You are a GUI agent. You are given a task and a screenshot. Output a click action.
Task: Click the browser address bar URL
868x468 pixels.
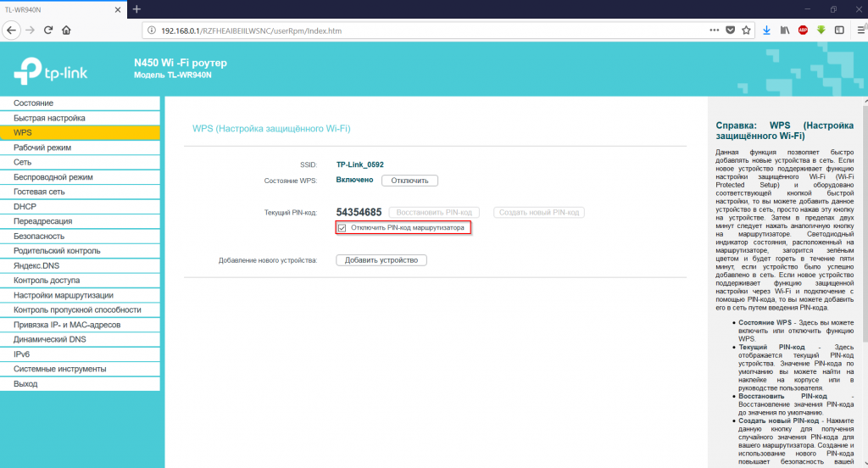(x=251, y=31)
